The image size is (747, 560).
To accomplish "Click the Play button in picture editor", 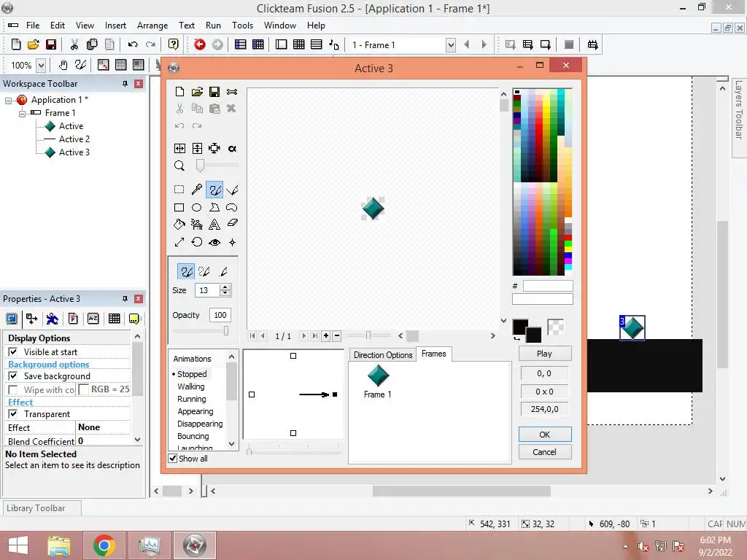I will (544, 354).
